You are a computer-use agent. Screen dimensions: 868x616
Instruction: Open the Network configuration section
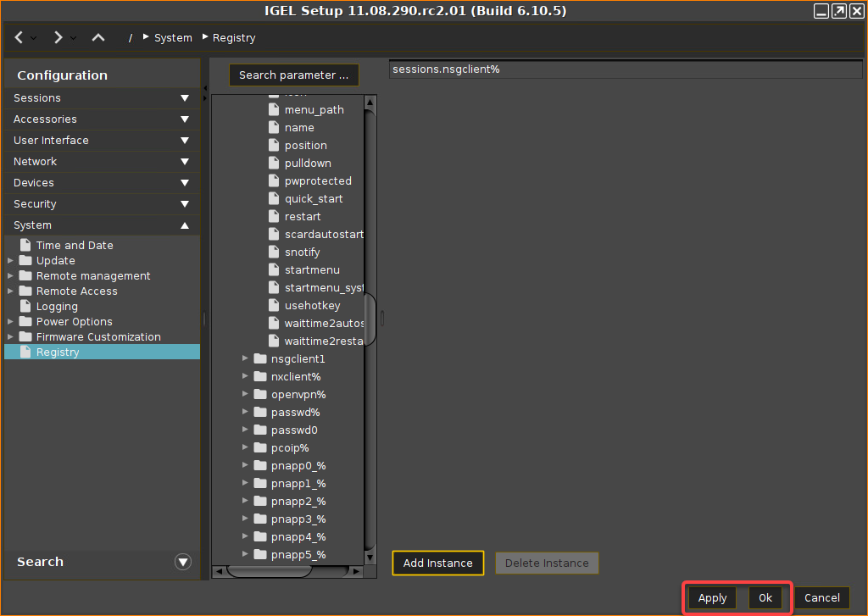click(102, 162)
